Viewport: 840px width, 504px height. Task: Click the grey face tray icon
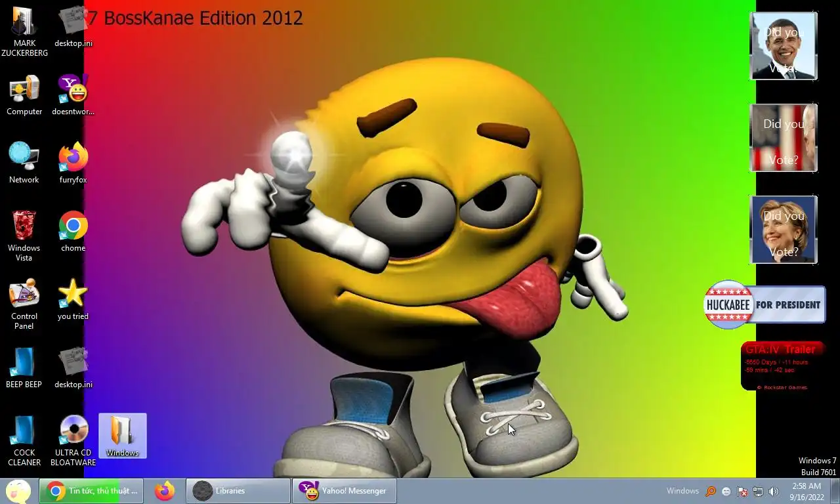pos(726,492)
